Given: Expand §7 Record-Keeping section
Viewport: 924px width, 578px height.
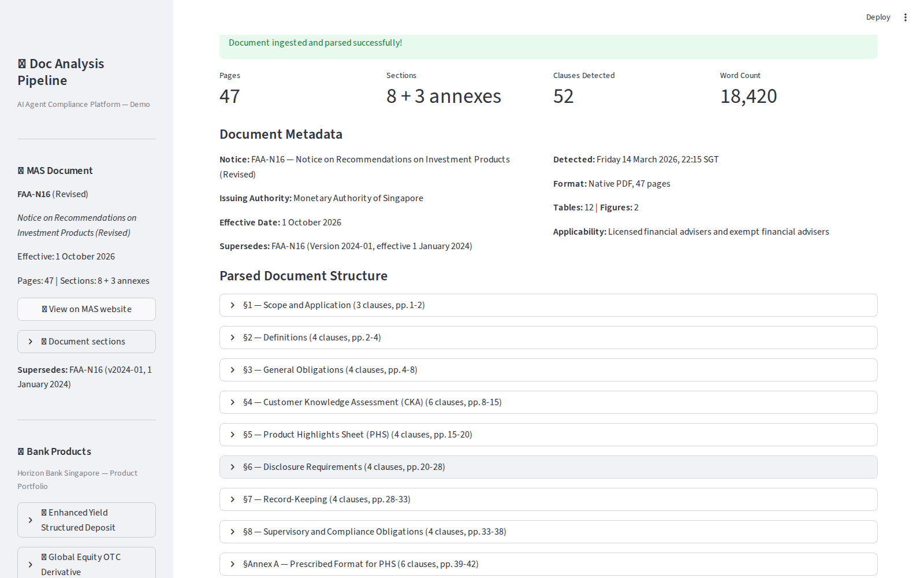Looking at the screenshot, I should pyautogui.click(x=549, y=499).
